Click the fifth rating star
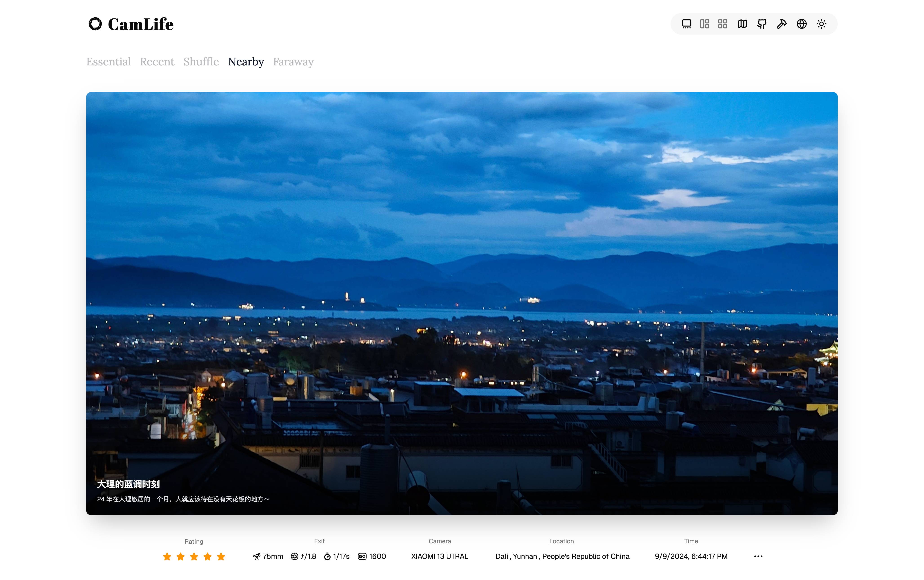 coord(221,557)
